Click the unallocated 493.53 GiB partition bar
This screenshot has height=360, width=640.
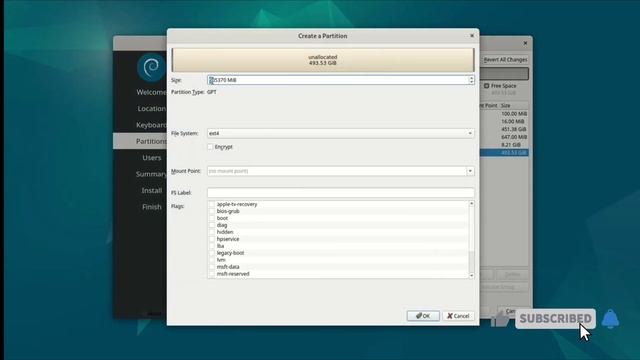click(323, 60)
